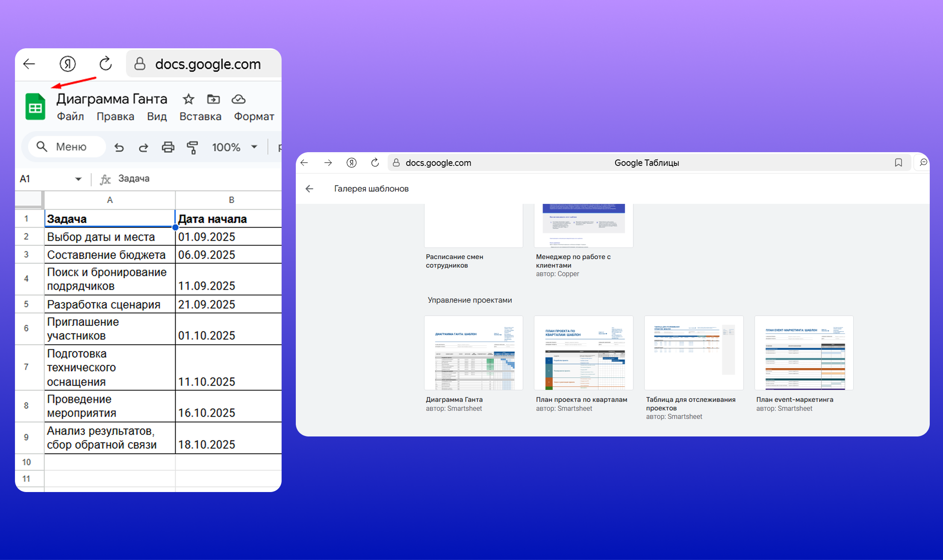
Task: Open the A1 name box dropdown arrow
Action: click(x=78, y=179)
